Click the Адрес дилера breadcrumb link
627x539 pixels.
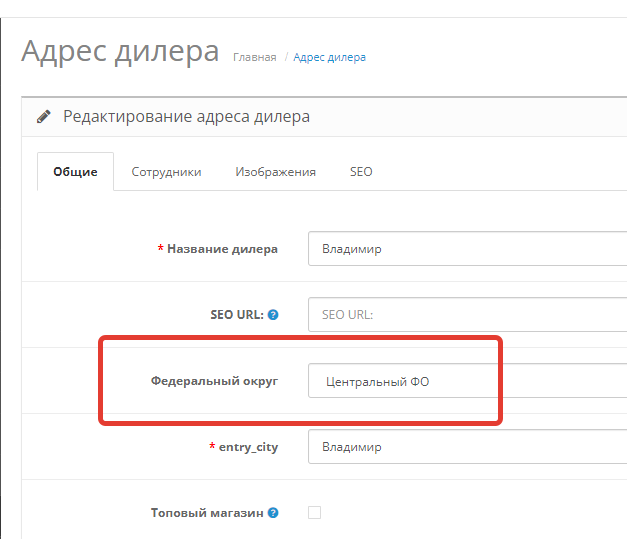point(329,58)
